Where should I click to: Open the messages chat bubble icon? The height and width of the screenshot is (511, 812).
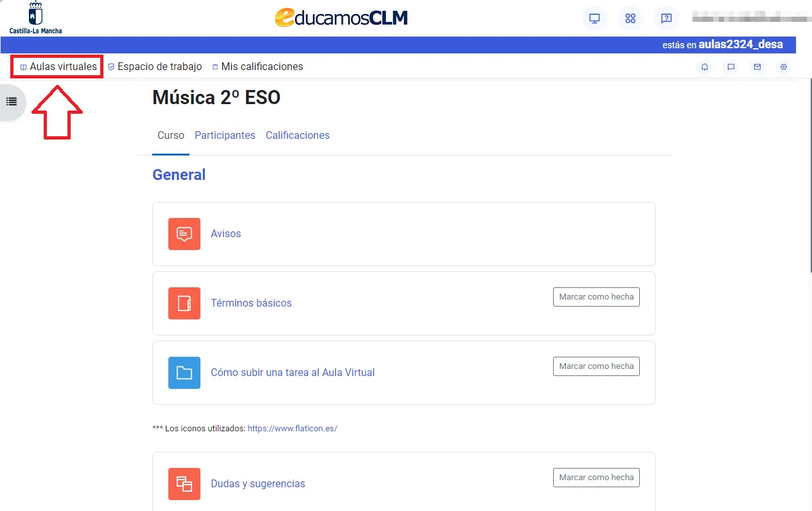(730, 66)
